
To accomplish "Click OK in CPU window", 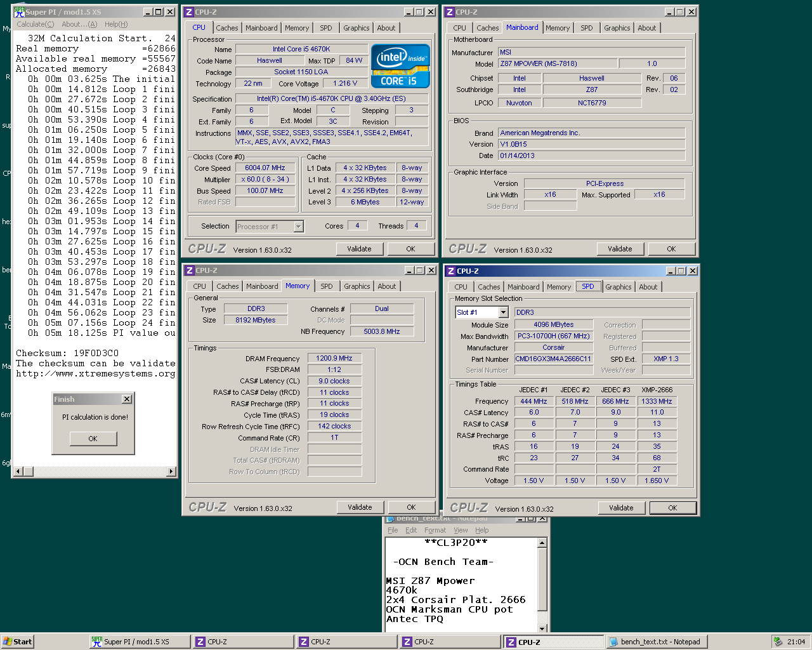I will pos(411,249).
